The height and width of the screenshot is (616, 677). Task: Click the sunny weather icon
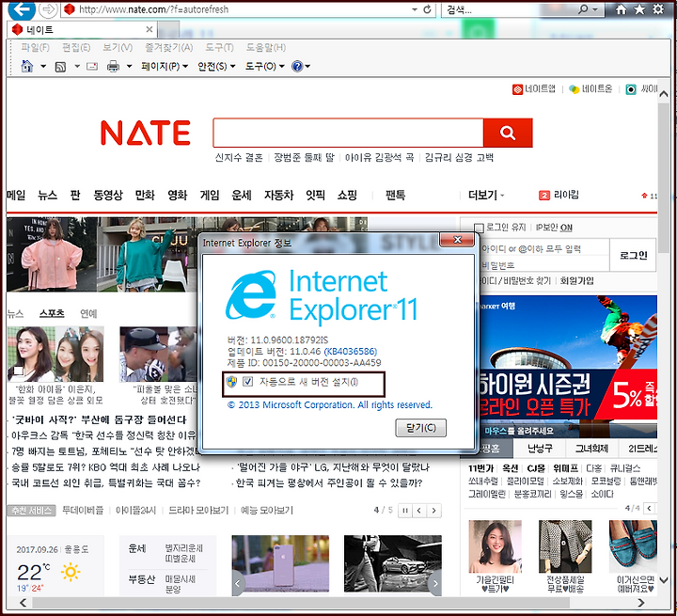(71, 572)
